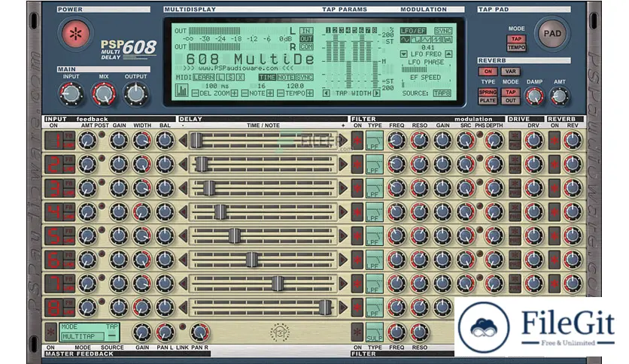The height and width of the screenshot is (364, 629).
Task: Click the main INPUT knob
Action: coord(71,94)
